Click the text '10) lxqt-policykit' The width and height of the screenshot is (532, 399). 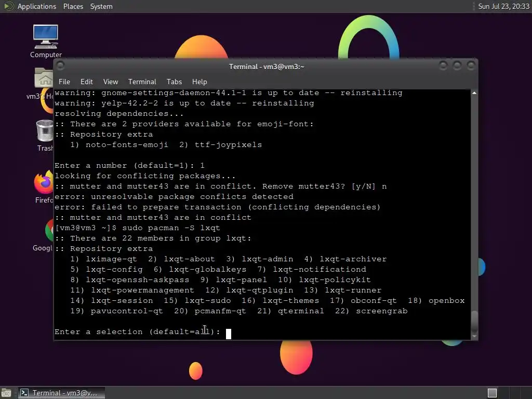pos(324,280)
